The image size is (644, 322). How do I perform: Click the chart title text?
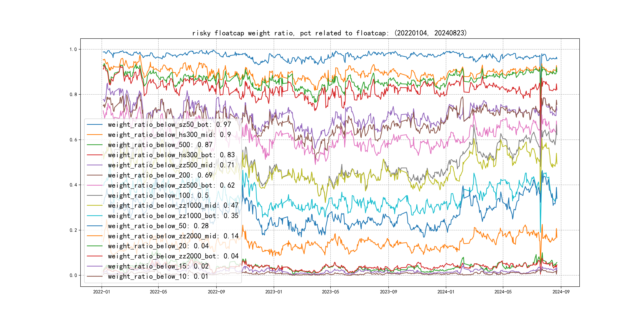pos(330,33)
